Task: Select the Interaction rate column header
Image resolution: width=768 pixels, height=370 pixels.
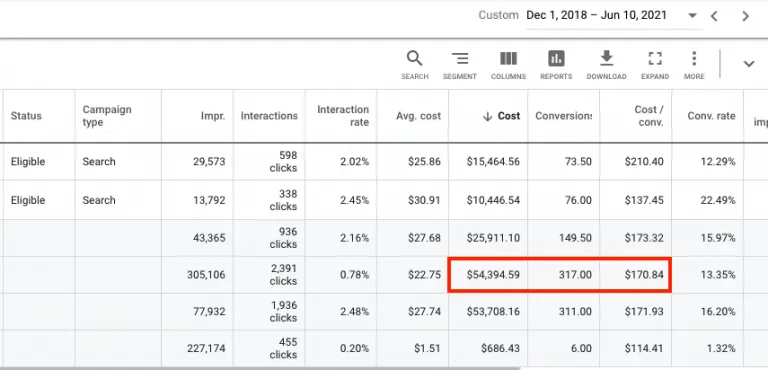Action: (343, 116)
